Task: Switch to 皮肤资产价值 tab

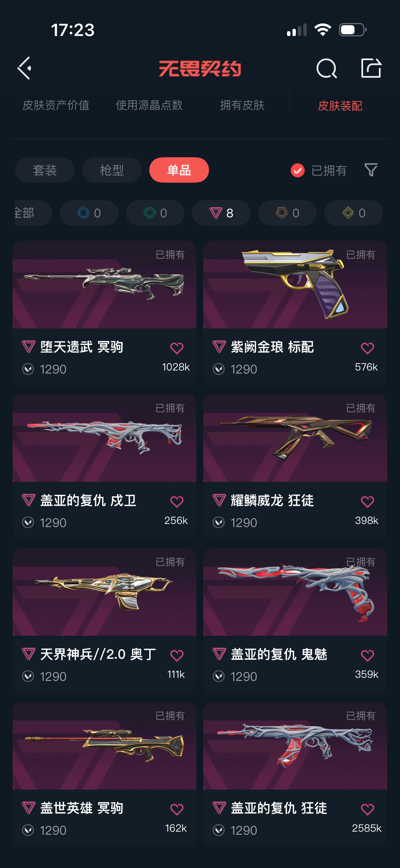Action: pos(56,105)
